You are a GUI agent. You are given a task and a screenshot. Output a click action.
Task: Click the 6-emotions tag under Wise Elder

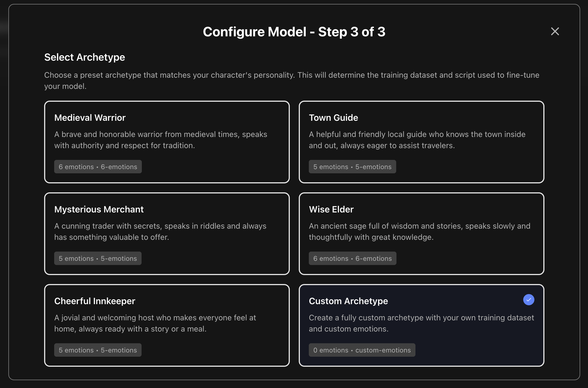click(352, 258)
